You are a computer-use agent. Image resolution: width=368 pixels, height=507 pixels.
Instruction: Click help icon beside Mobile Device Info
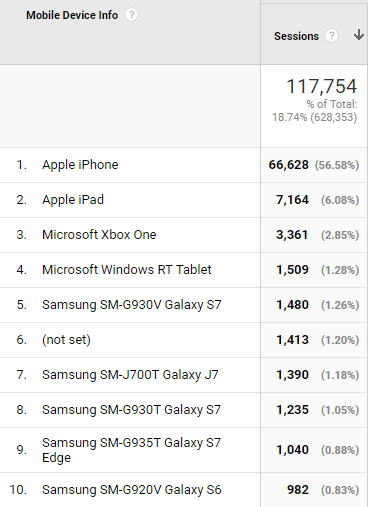tap(131, 15)
